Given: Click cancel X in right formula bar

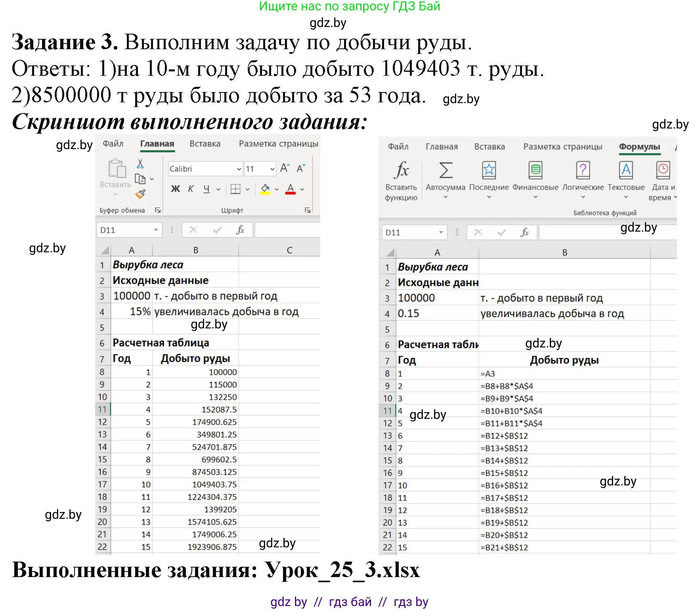Looking at the screenshot, I should coord(478,232).
